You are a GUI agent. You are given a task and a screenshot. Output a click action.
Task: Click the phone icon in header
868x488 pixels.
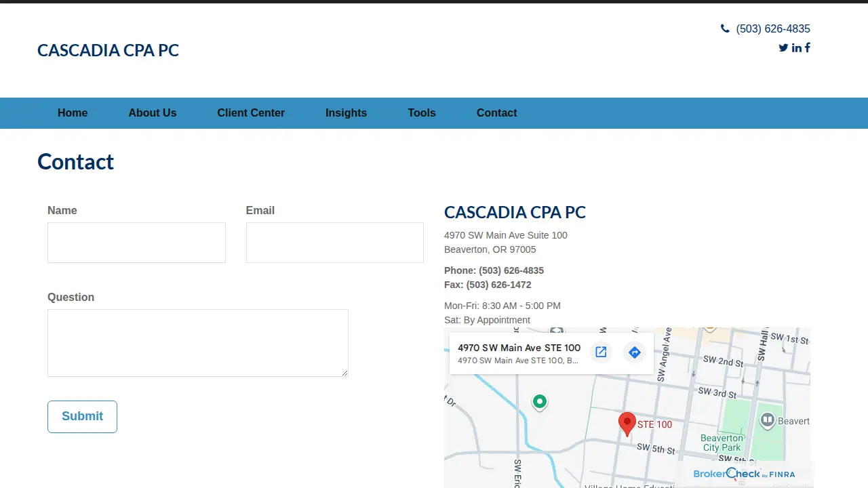click(x=725, y=28)
